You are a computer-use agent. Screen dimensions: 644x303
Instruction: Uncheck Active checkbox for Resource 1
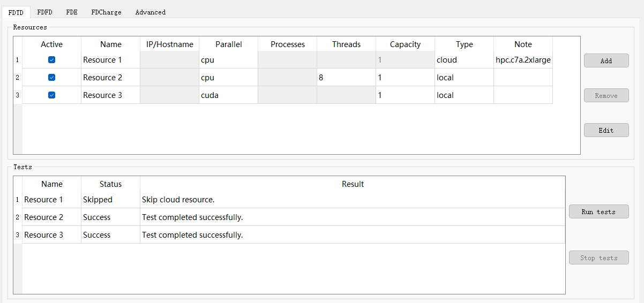click(x=52, y=60)
